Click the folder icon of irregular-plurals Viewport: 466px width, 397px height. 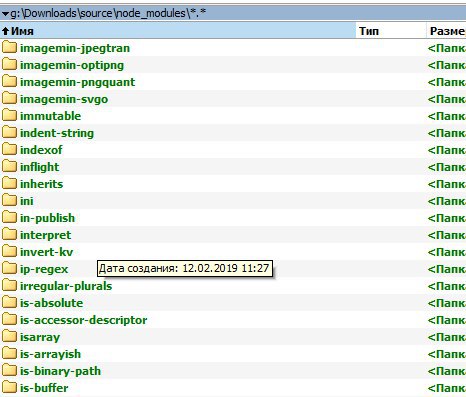(x=9, y=285)
